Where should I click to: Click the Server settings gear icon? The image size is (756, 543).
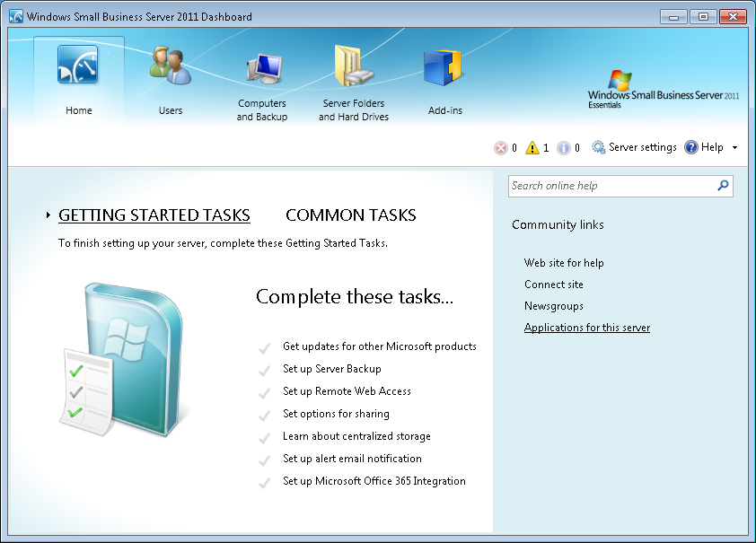pyautogui.click(x=598, y=147)
